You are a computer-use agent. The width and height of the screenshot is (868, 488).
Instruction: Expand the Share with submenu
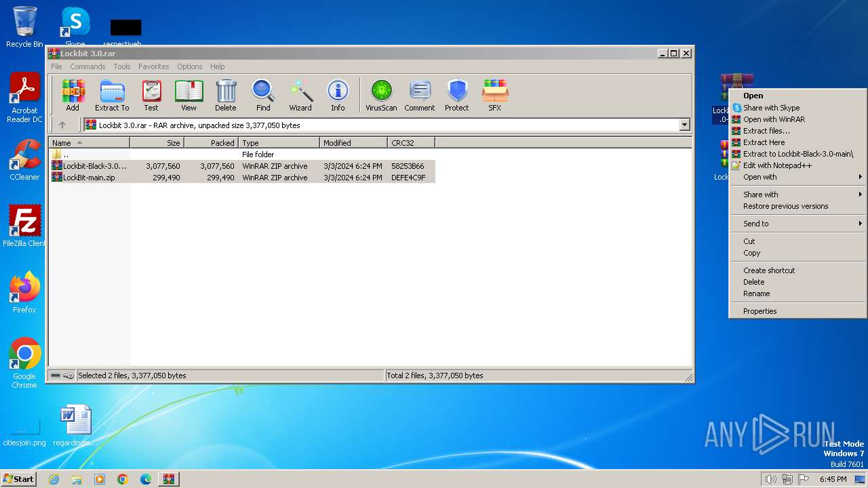click(x=797, y=195)
